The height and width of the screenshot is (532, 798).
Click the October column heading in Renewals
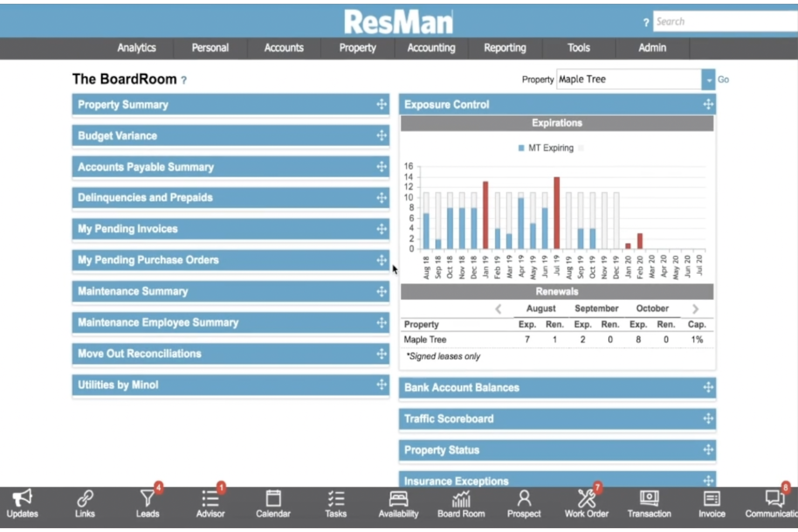[652, 309]
